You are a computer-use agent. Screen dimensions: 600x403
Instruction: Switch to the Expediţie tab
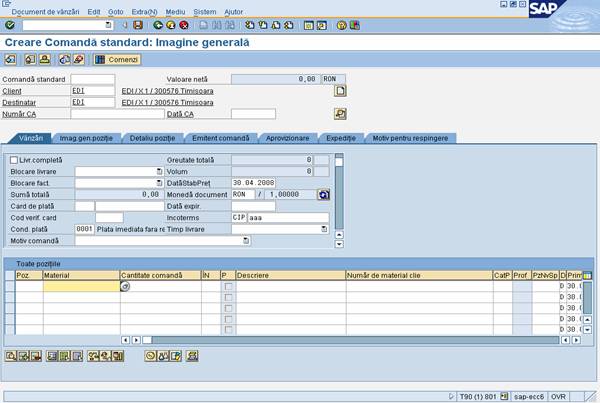point(341,137)
